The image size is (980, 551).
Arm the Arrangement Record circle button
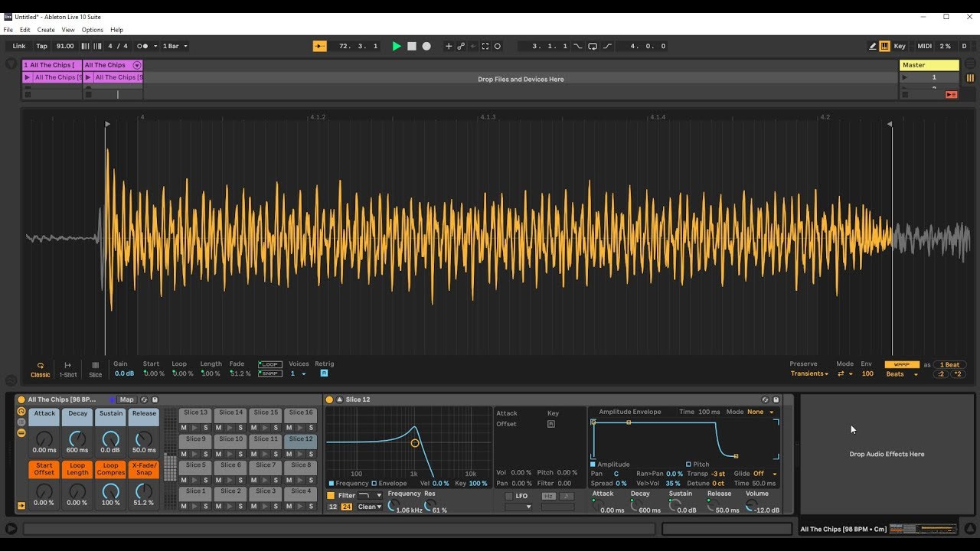pos(426,46)
